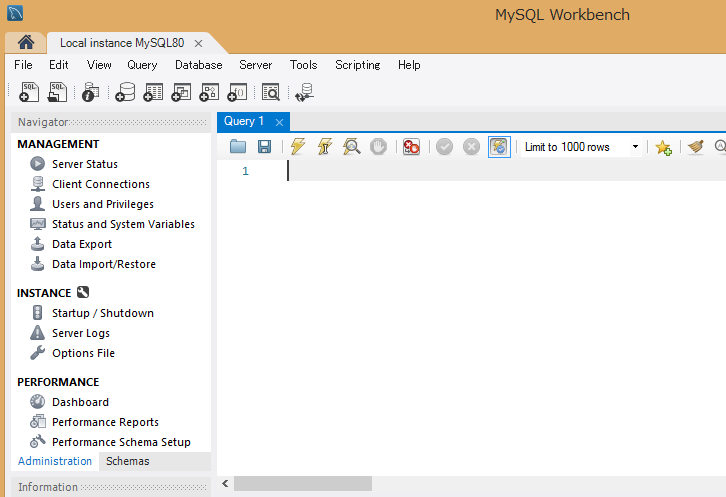The image size is (726, 497).
Task: Open the Home tab icon
Action: pyautogui.click(x=26, y=43)
